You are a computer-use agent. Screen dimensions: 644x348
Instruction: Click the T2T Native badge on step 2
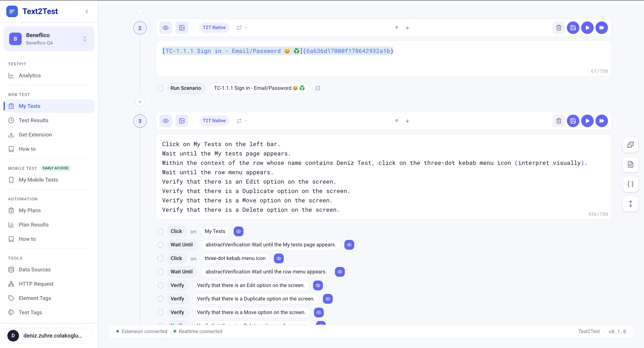214,27
